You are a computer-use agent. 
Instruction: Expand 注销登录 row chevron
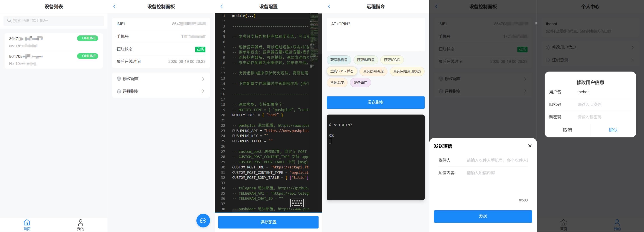pyautogui.click(x=632, y=60)
